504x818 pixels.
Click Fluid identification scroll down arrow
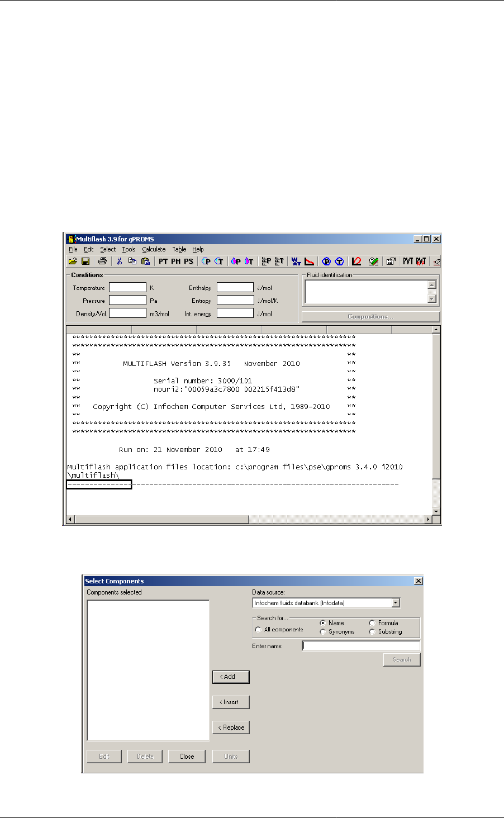pyautogui.click(x=431, y=299)
